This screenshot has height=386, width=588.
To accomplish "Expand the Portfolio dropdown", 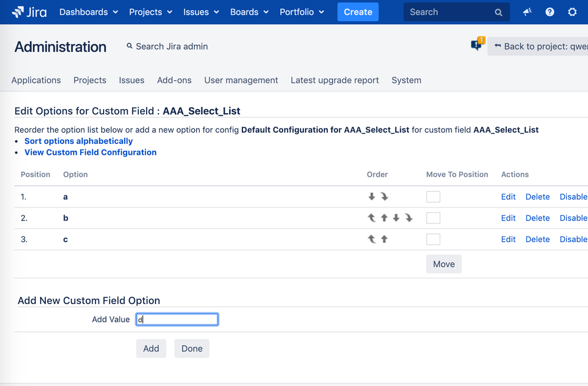I will pyautogui.click(x=302, y=12).
